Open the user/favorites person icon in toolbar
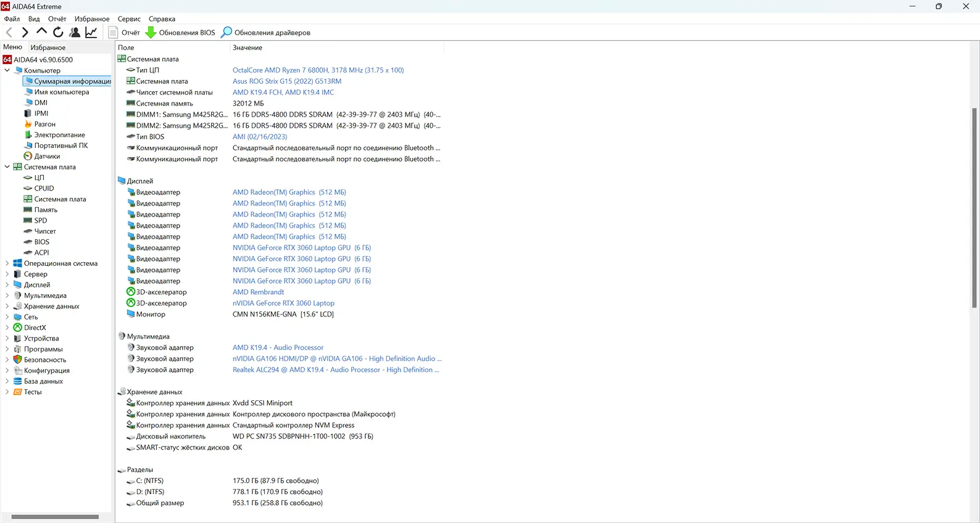Screen dimensions: 980x523 (x=75, y=32)
